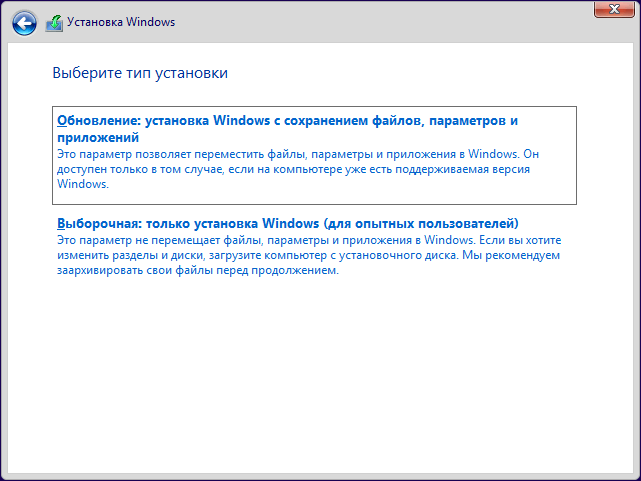
Task: Click the Windows Setup icon in title bar
Action: [x=54, y=23]
